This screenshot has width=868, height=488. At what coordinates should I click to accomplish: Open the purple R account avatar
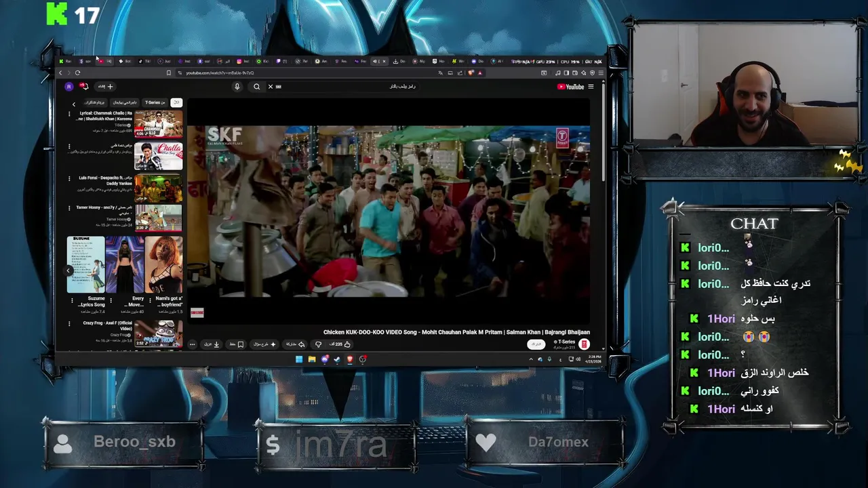(x=68, y=87)
